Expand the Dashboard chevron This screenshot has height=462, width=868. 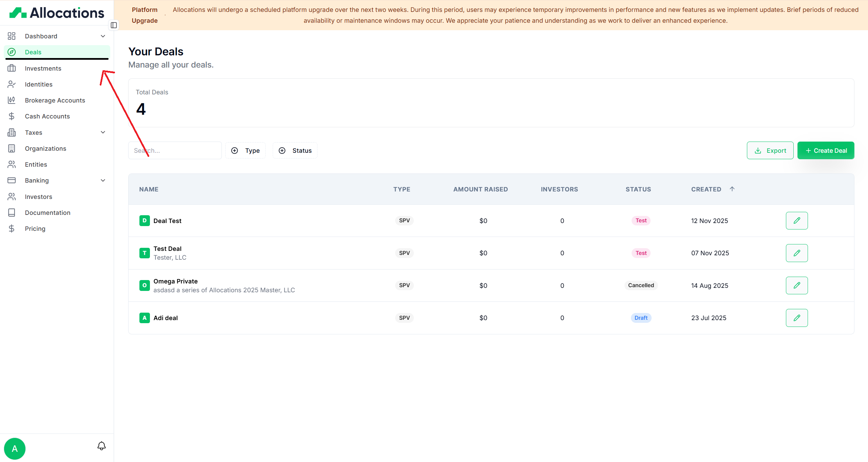tap(103, 36)
